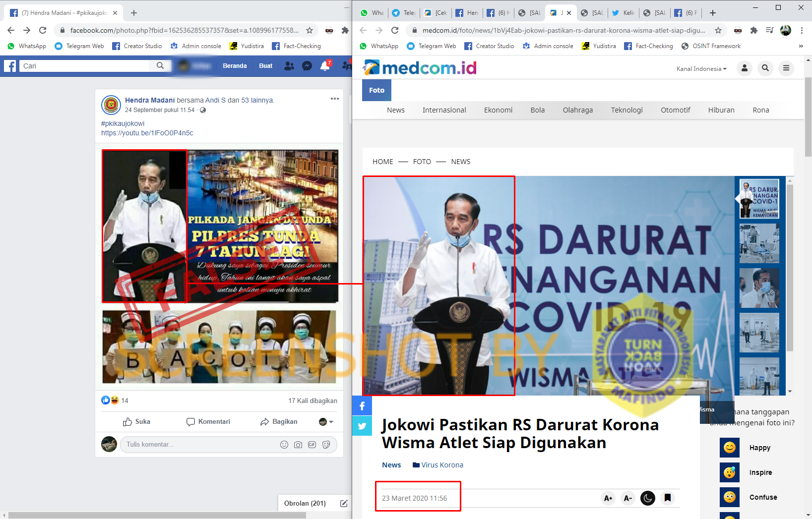
Task: Open new chat compose icon in Obrolan bar
Action: (344, 503)
